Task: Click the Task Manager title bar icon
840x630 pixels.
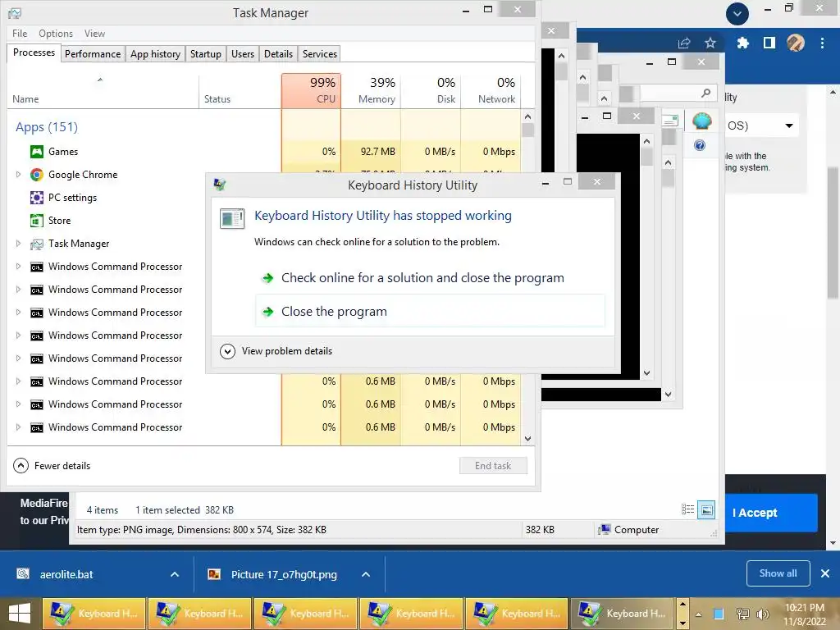Action: point(15,13)
